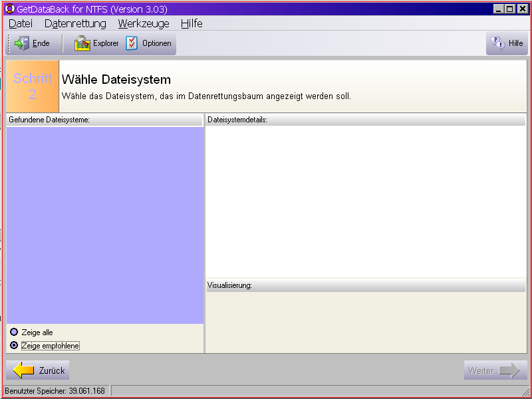Go back with the Zurück button

(x=38, y=370)
